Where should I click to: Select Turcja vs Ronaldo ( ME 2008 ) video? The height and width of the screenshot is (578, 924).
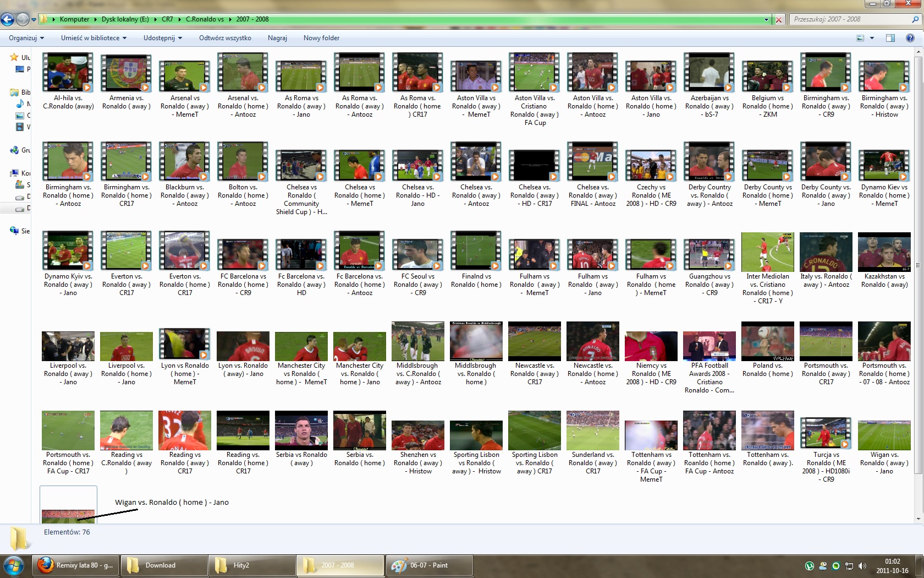826,450
